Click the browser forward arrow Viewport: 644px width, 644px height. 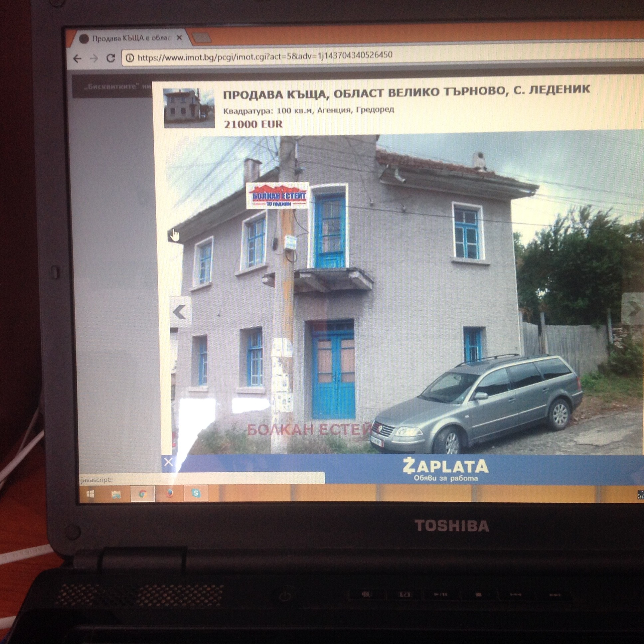click(x=94, y=59)
